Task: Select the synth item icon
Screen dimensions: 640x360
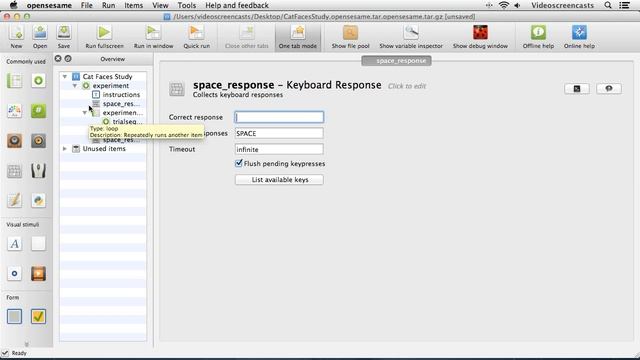Action: [38, 141]
